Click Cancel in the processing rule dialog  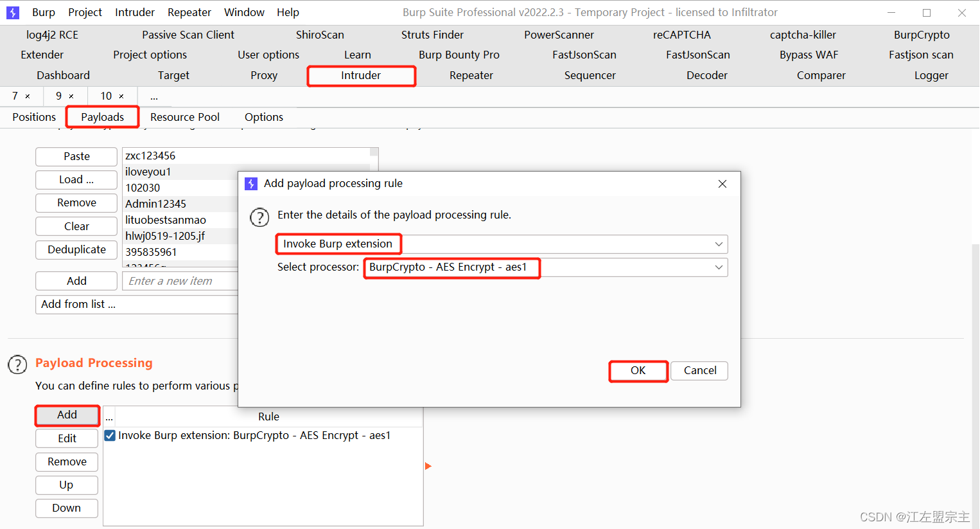pos(700,371)
